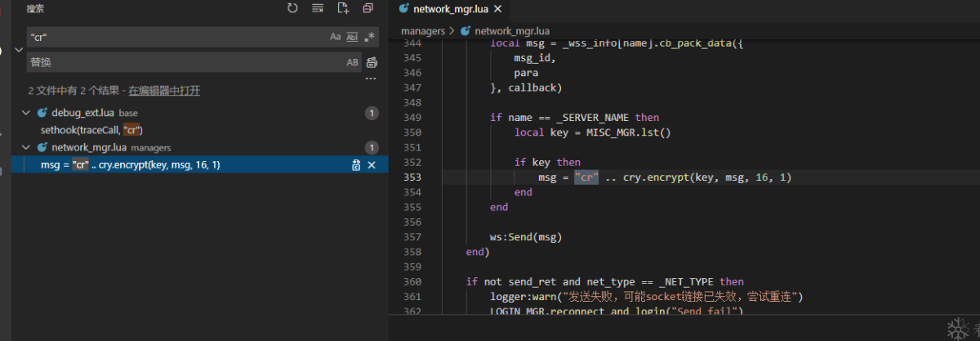Screen dimensions: 980x341
Task: Dismiss the selected msg match
Action: pos(372,165)
